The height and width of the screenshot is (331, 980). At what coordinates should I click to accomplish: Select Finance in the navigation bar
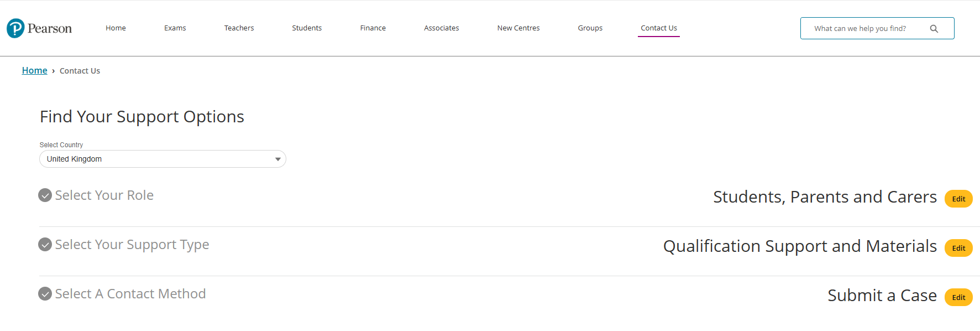(373, 28)
